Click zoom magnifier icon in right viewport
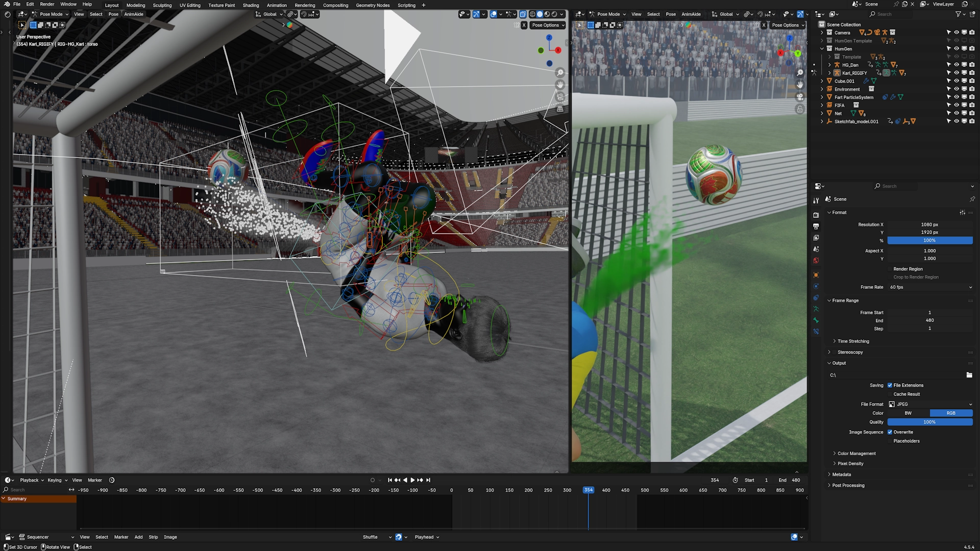This screenshot has height=551, width=980. [800, 73]
